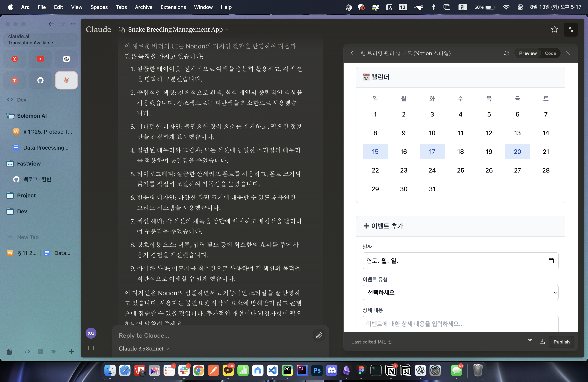
Task: Open the Archive menu
Action: pos(143,7)
